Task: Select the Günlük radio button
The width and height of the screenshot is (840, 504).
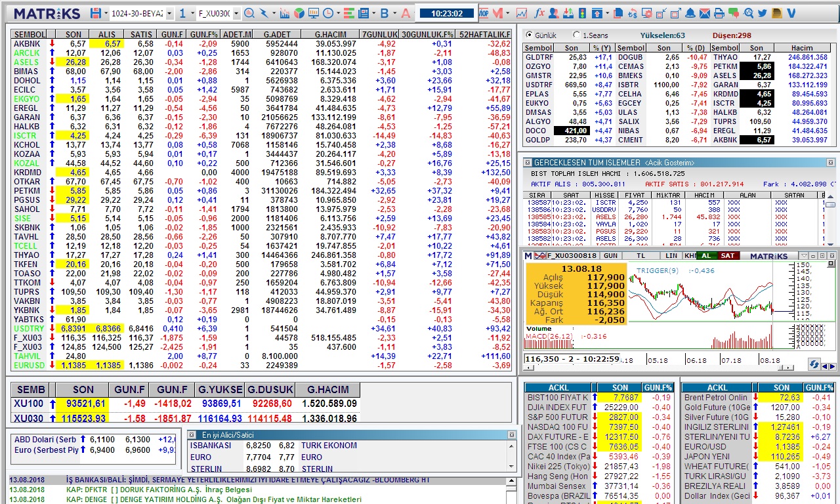Action: [529, 35]
